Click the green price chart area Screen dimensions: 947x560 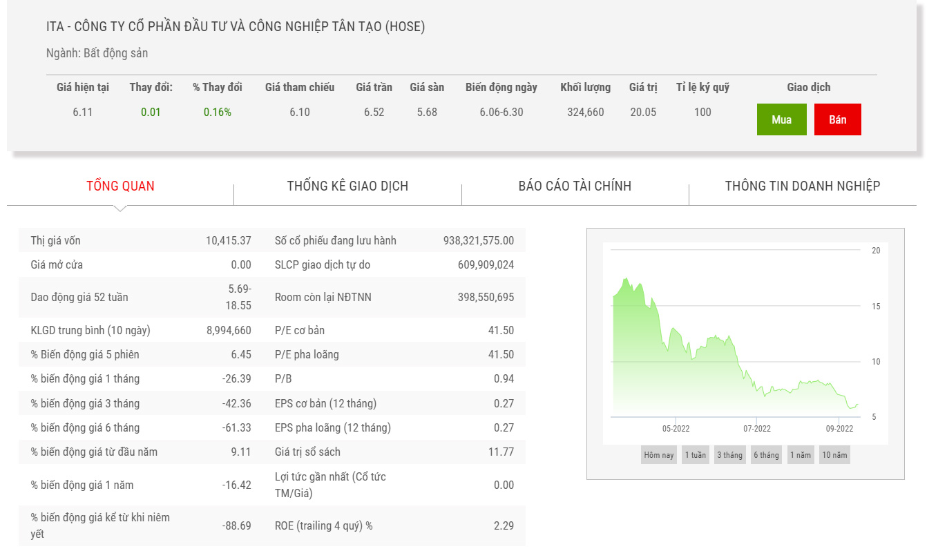point(691,373)
